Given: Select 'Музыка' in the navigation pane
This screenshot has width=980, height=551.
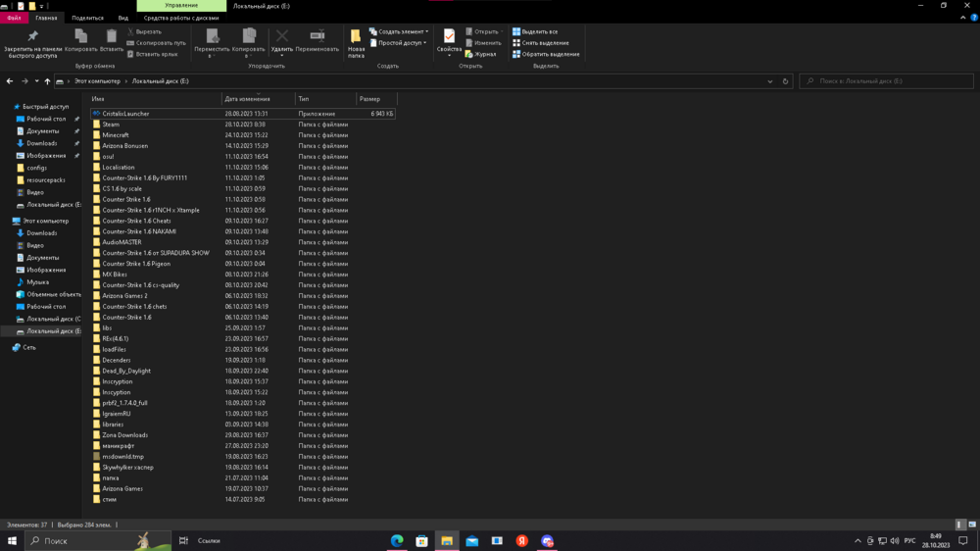Looking at the screenshot, I should 32,282.
